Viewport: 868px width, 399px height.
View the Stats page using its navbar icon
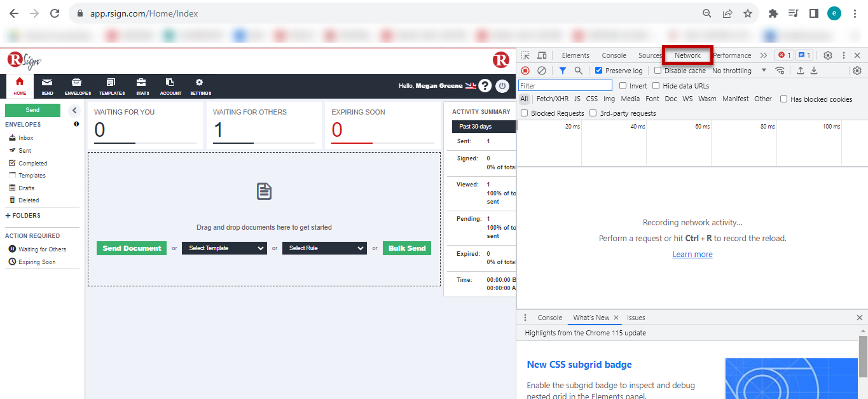(141, 85)
